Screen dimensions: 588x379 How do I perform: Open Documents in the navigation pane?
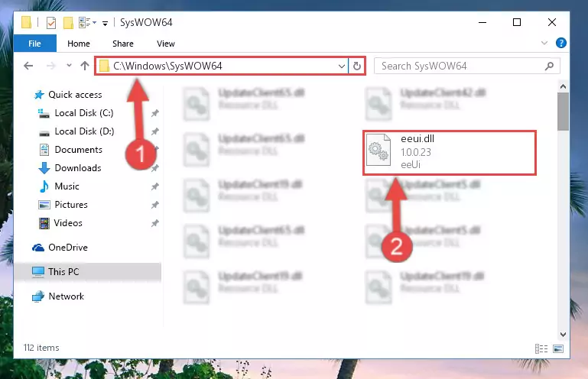[79, 150]
